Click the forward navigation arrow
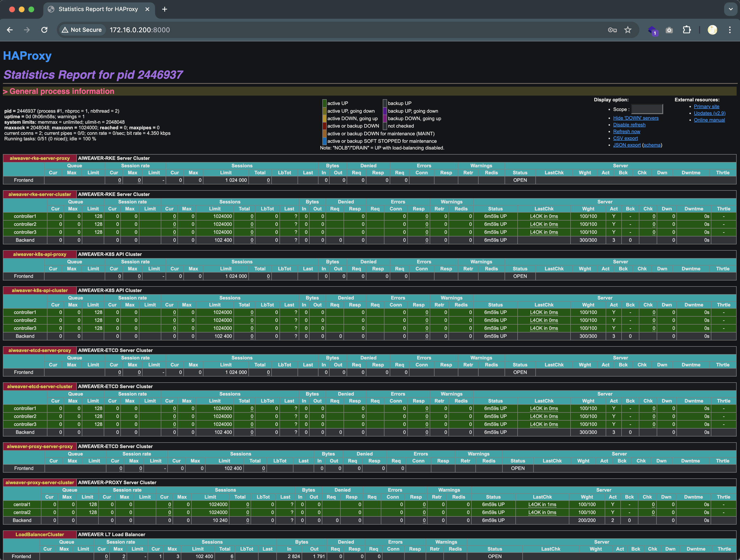 (27, 30)
